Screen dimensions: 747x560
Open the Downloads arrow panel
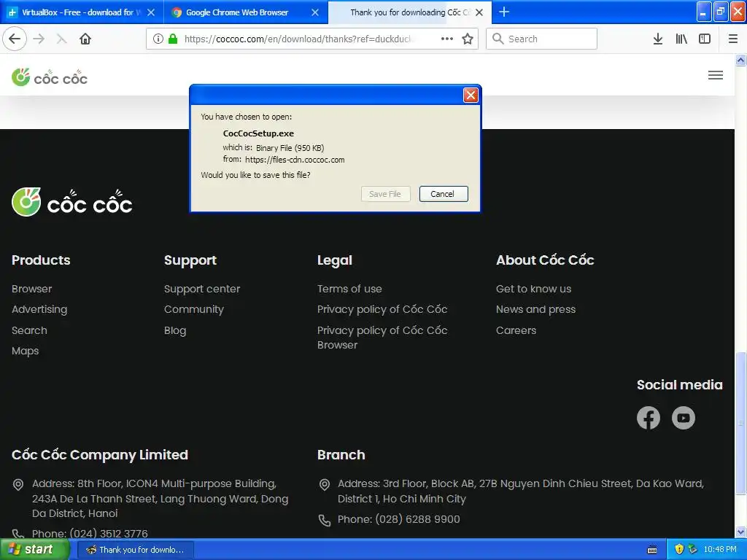657,39
